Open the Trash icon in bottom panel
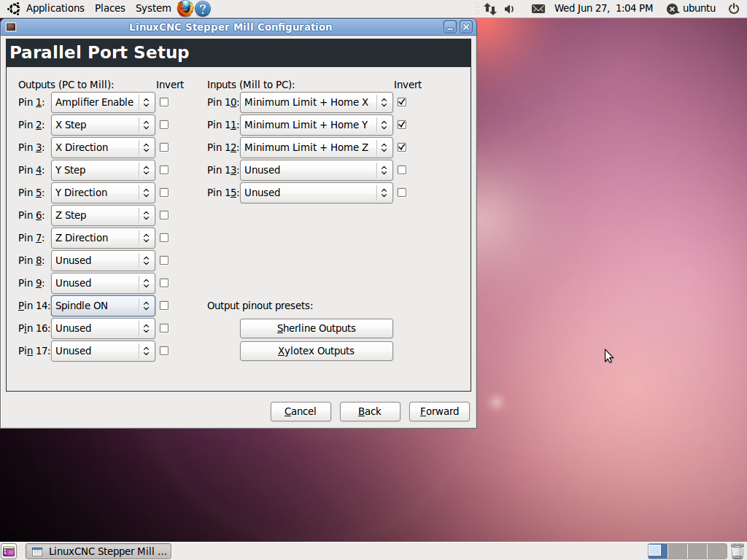 tap(737, 551)
